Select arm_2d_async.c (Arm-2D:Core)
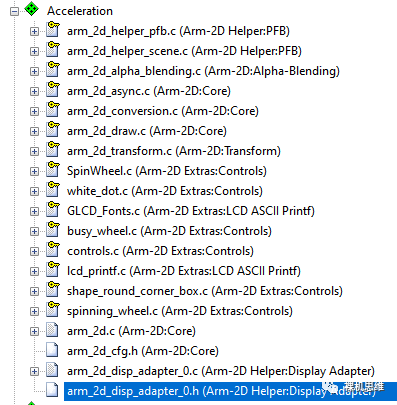Image resolution: width=397 pixels, height=405 pixels. (x=149, y=91)
